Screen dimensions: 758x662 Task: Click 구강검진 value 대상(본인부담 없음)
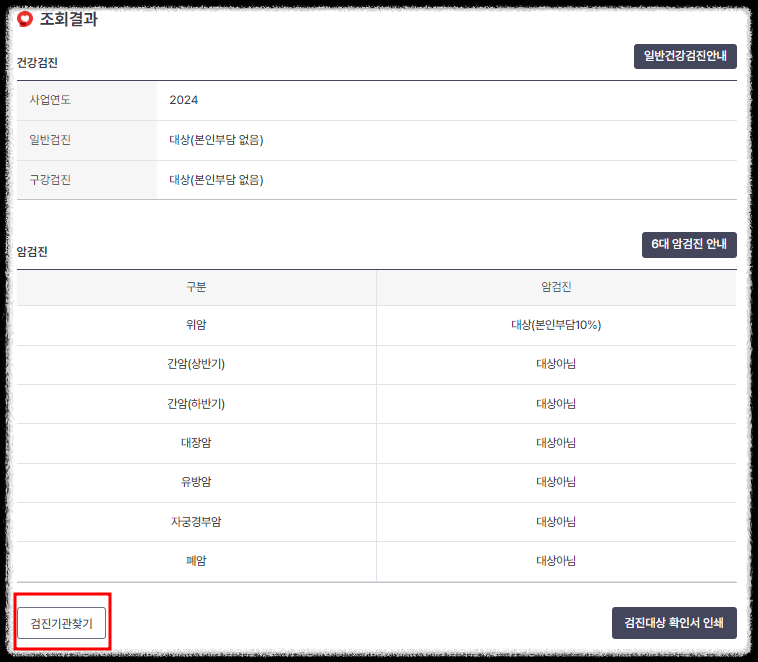point(216,180)
